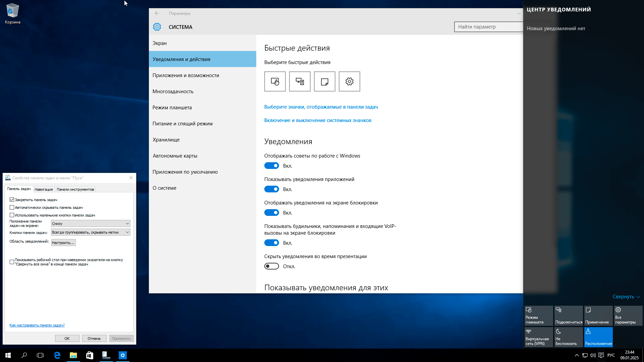
Task: Click the back arrow in Settings window
Action: (x=157, y=13)
